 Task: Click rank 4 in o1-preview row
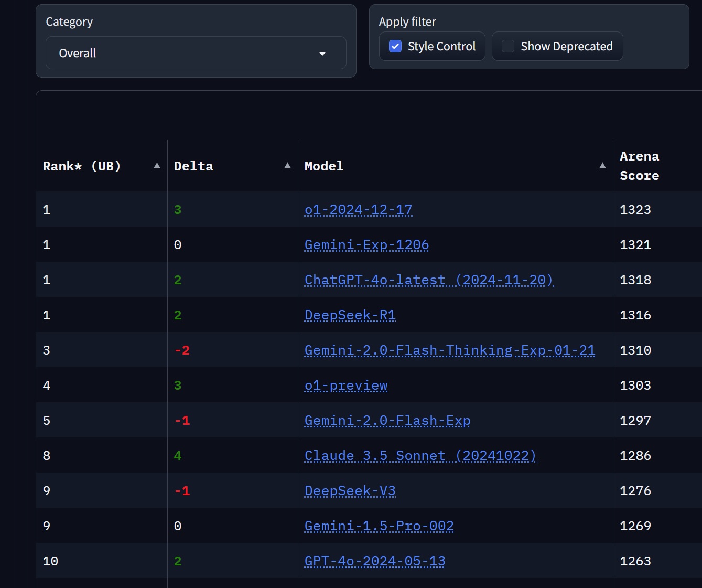click(47, 386)
